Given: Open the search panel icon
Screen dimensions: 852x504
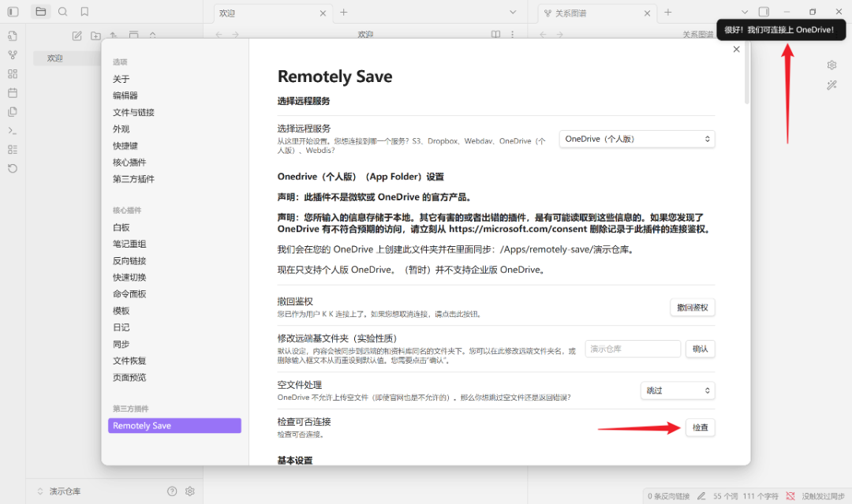Looking at the screenshot, I should [62, 11].
